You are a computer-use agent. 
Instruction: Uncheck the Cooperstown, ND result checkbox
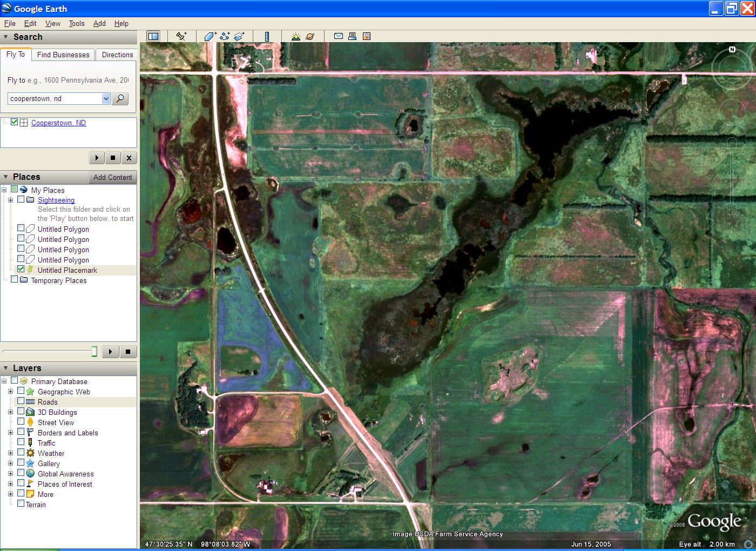(x=15, y=122)
